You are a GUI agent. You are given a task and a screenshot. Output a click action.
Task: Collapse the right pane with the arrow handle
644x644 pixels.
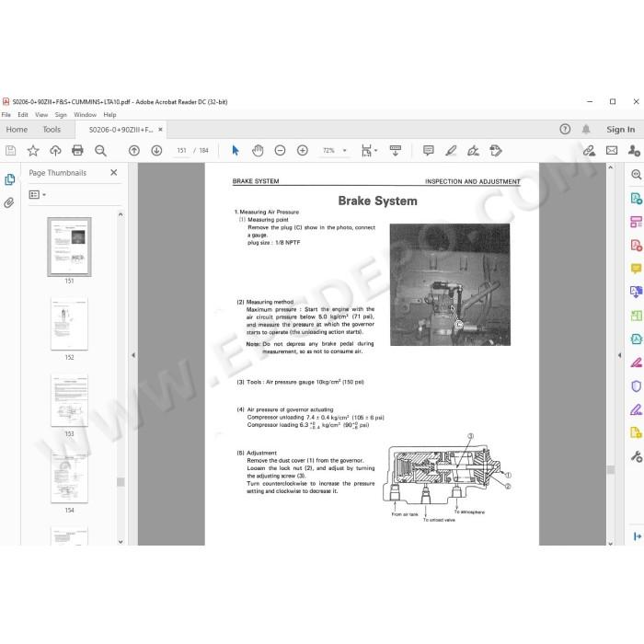619,355
